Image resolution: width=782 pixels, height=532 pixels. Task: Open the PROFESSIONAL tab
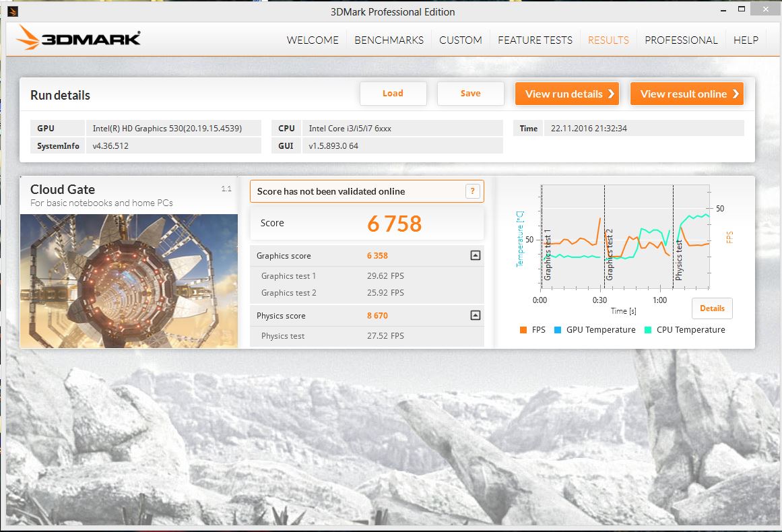681,40
